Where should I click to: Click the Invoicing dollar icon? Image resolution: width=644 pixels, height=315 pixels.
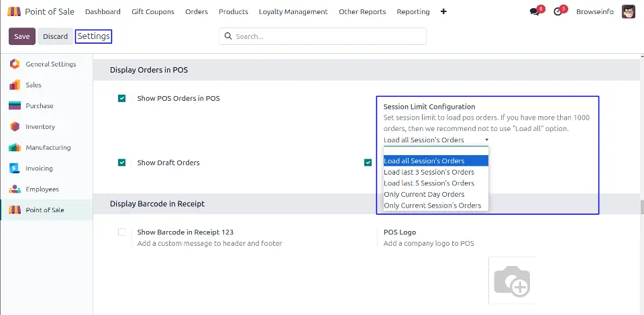[x=15, y=168]
